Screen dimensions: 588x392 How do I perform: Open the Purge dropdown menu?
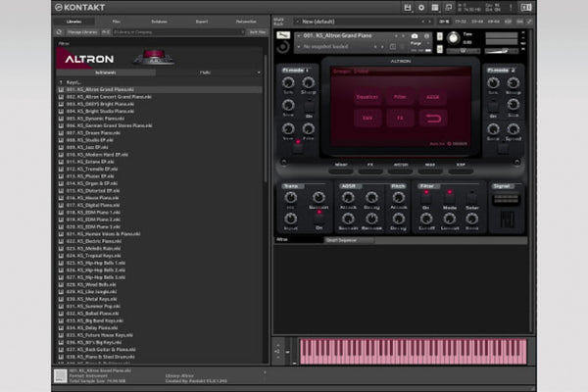(x=419, y=43)
